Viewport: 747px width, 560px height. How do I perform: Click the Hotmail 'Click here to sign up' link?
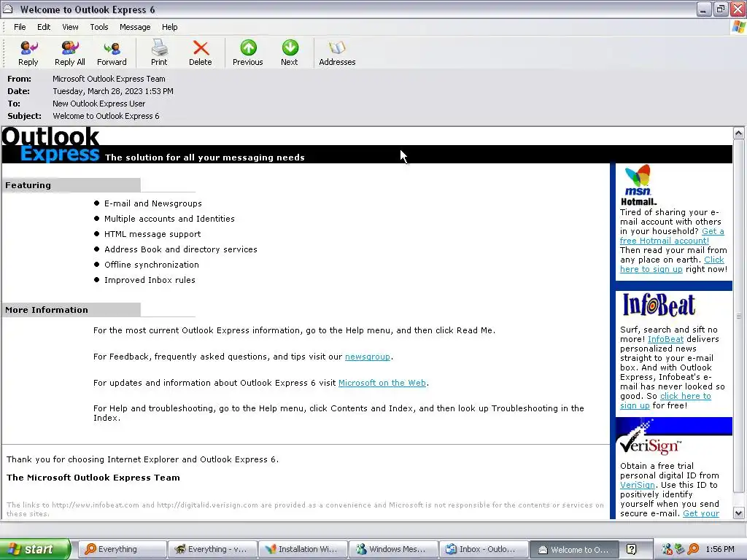click(651, 269)
